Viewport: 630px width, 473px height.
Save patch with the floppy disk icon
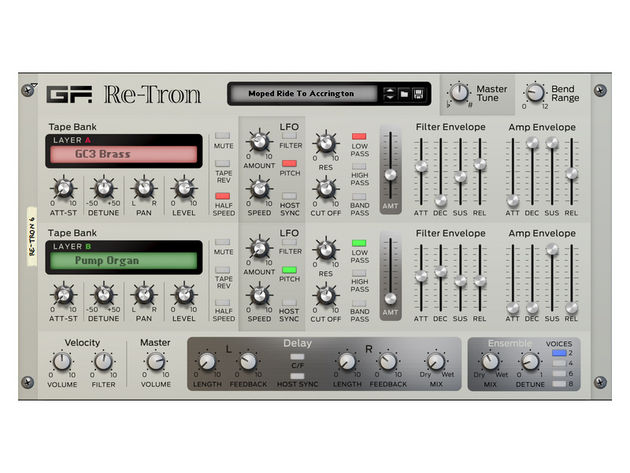tap(418, 94)
